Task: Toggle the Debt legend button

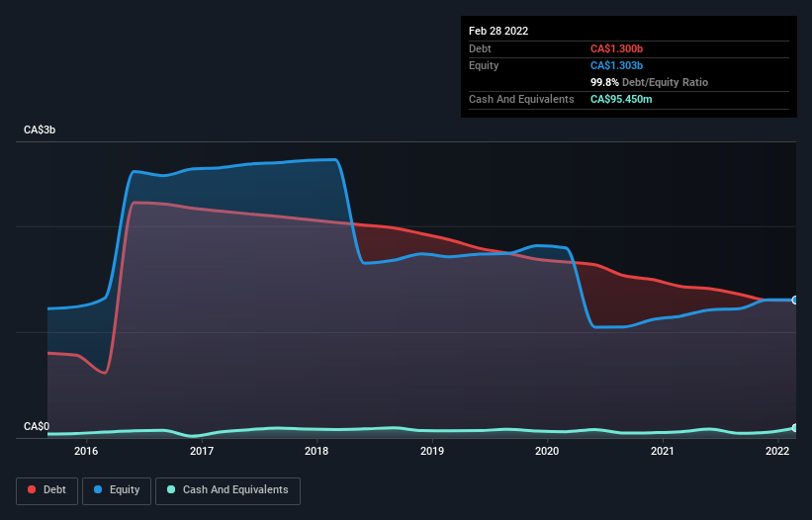Action: 46,490
